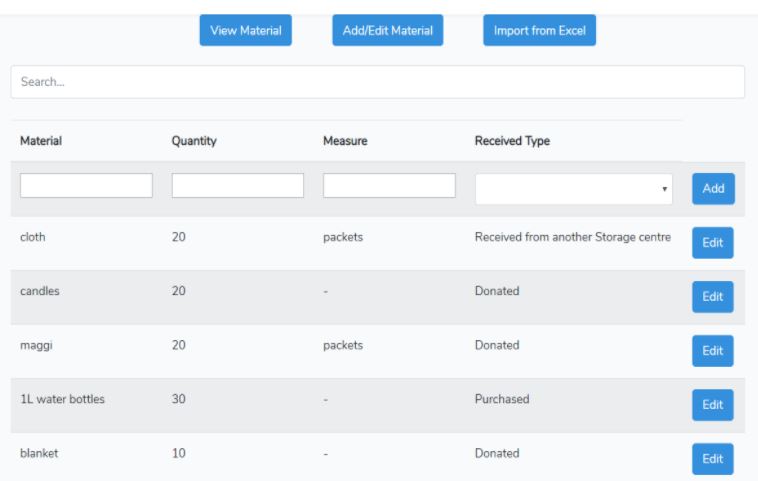The width and height of the screenshot is (758, 481).
Task: Click the View Material button
Action: click(245, 30)
